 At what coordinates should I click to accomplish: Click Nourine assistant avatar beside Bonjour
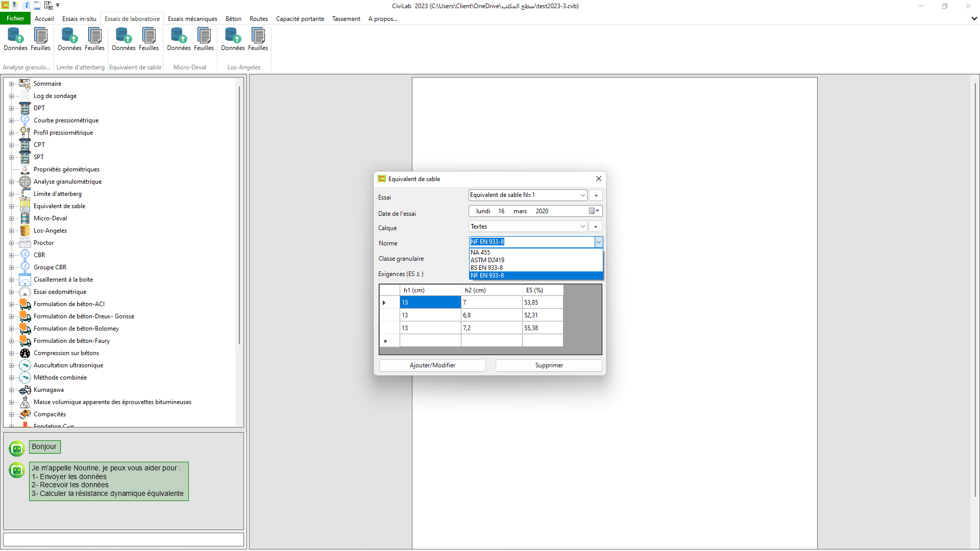coord(17,448)
